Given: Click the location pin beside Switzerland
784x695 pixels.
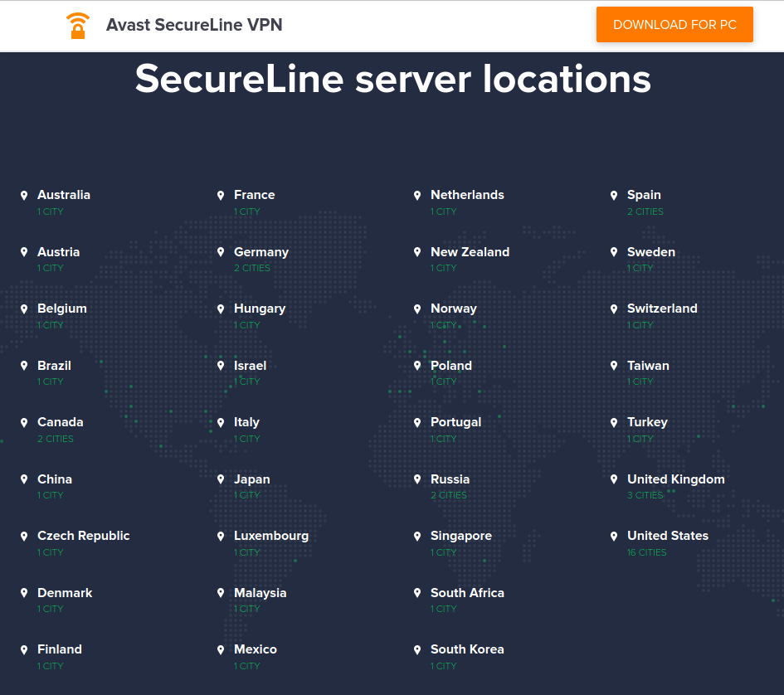Looking at the screenshot, I should point(614,309).
